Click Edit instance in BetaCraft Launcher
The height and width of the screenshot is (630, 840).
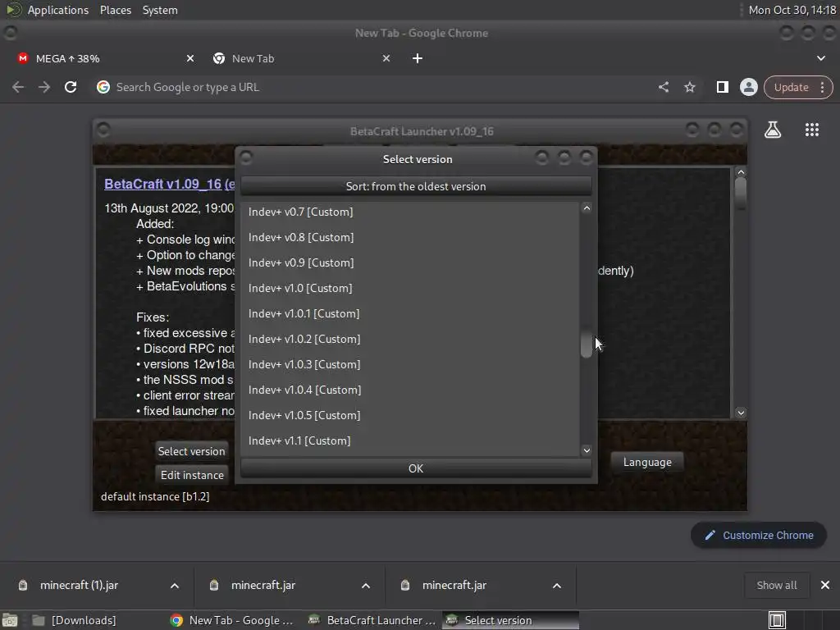tap(192, 475)
